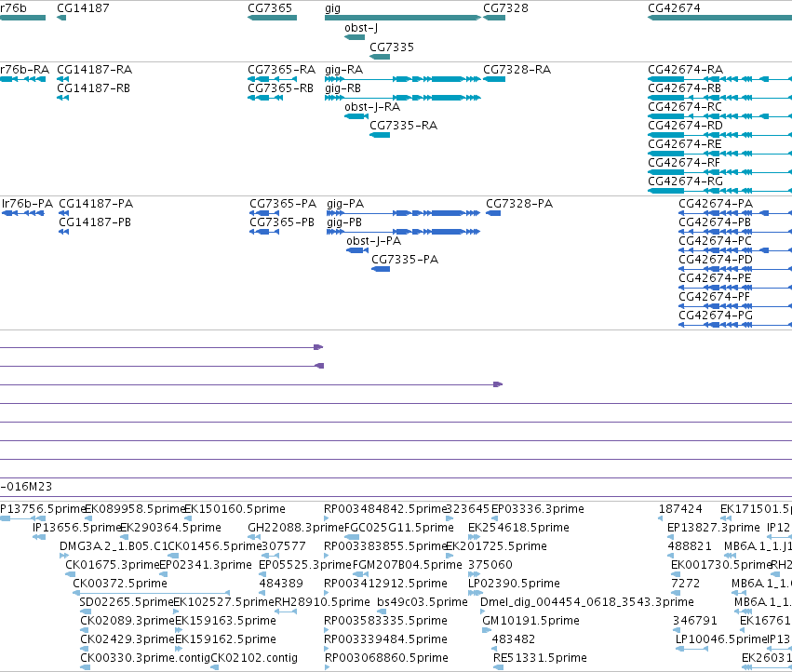Select EST RE51331.5prime
Image resolution: width=792 pixels, height=672 pixels.
point(540,658)
